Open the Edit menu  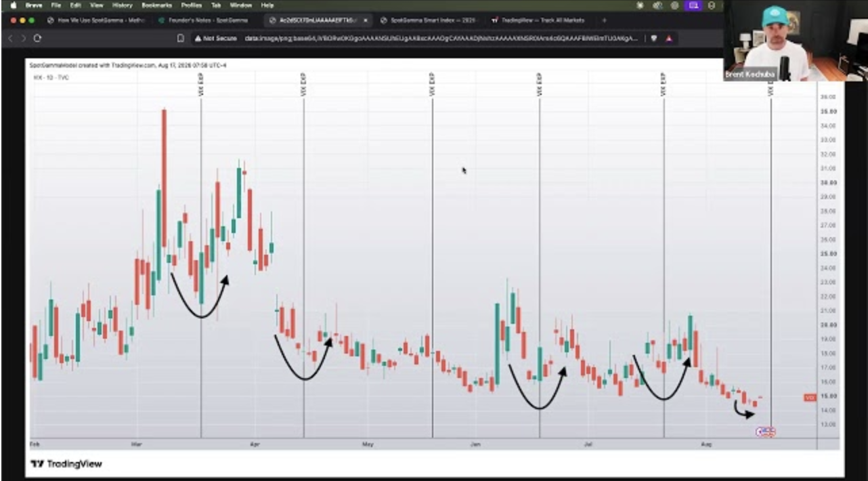[76, 5]
